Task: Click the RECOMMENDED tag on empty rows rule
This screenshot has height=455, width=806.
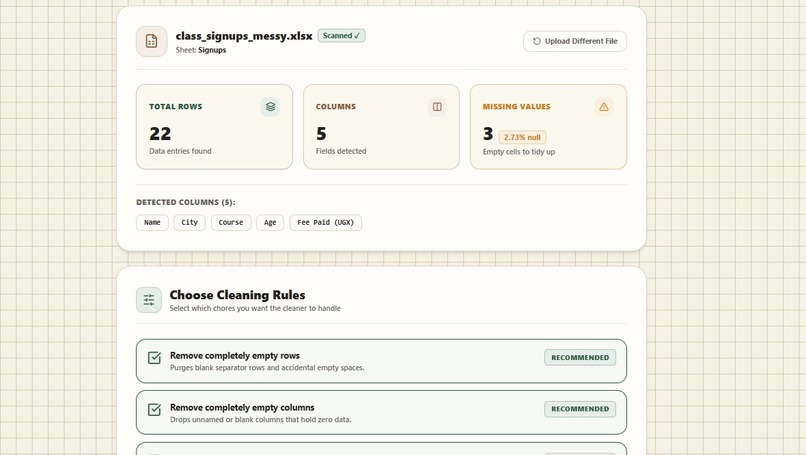Action: coord(580,357)
